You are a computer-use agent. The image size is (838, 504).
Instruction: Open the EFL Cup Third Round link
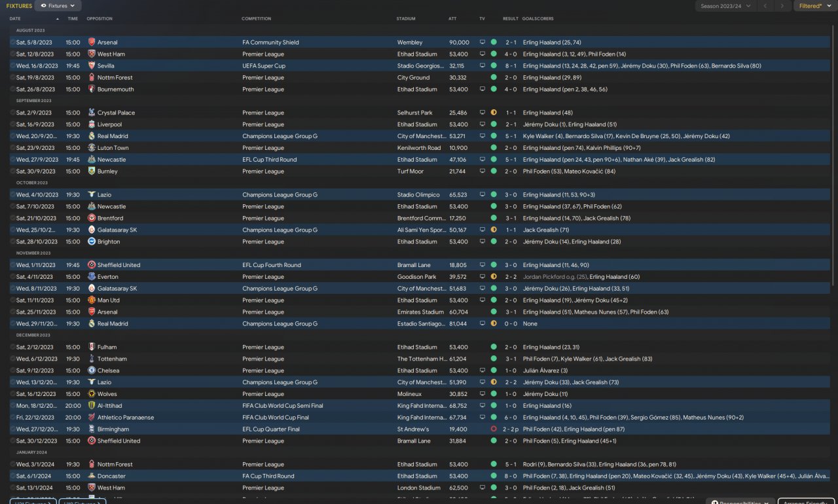269,160
